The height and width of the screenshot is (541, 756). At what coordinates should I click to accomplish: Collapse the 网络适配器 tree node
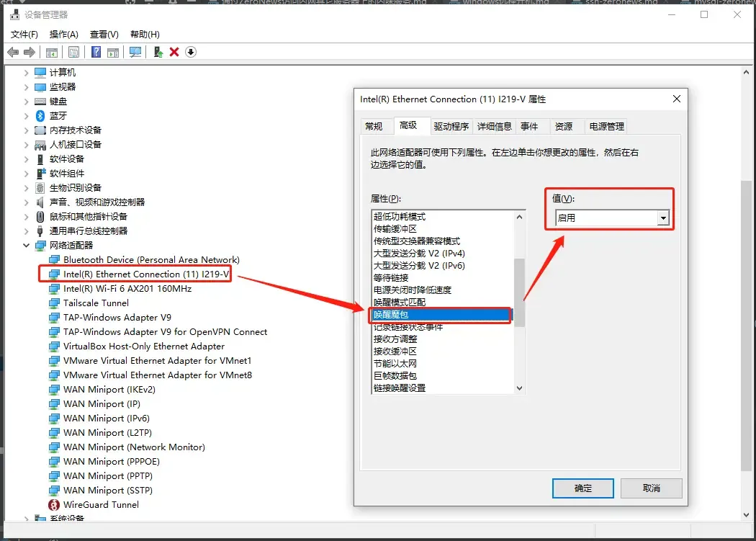point(26,245)
